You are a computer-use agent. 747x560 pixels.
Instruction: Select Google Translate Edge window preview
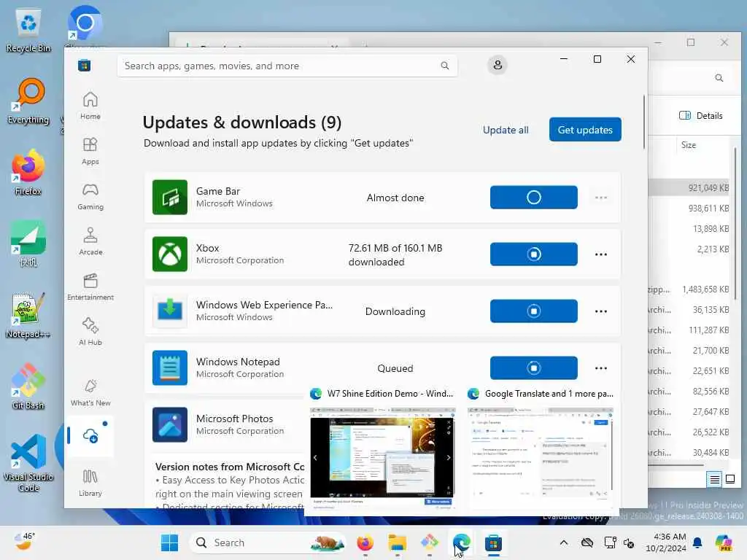(541, 451)
